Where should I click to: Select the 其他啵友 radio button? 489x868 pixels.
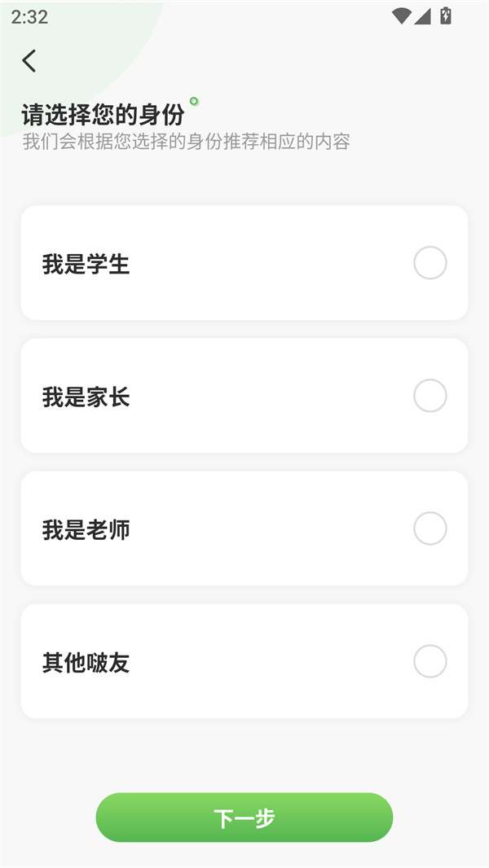pos(430,661)
